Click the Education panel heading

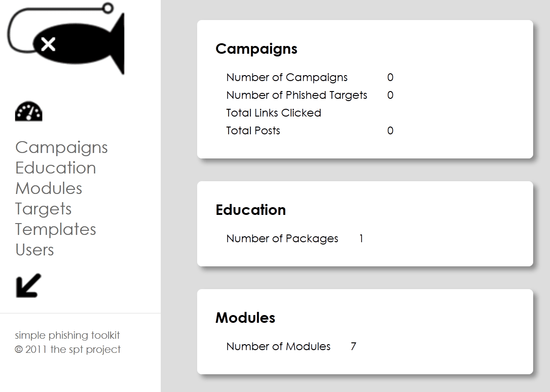(x=251, y=210)
